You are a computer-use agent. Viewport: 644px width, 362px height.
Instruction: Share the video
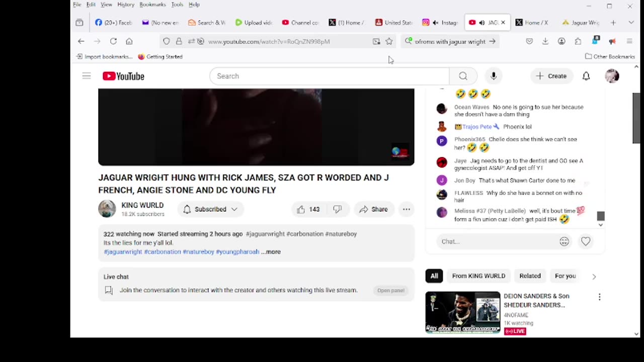pos(373,209)
